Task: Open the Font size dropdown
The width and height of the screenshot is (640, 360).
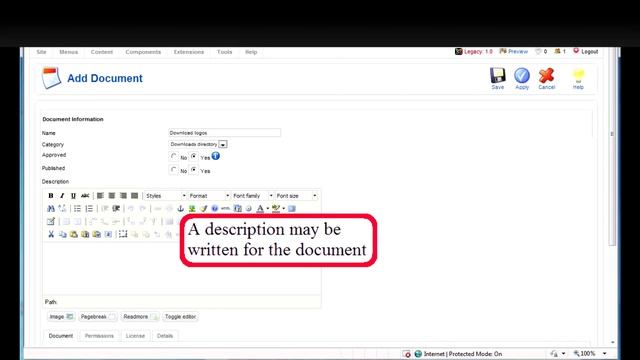Action: pyautogui.click(x=296, y=196)
